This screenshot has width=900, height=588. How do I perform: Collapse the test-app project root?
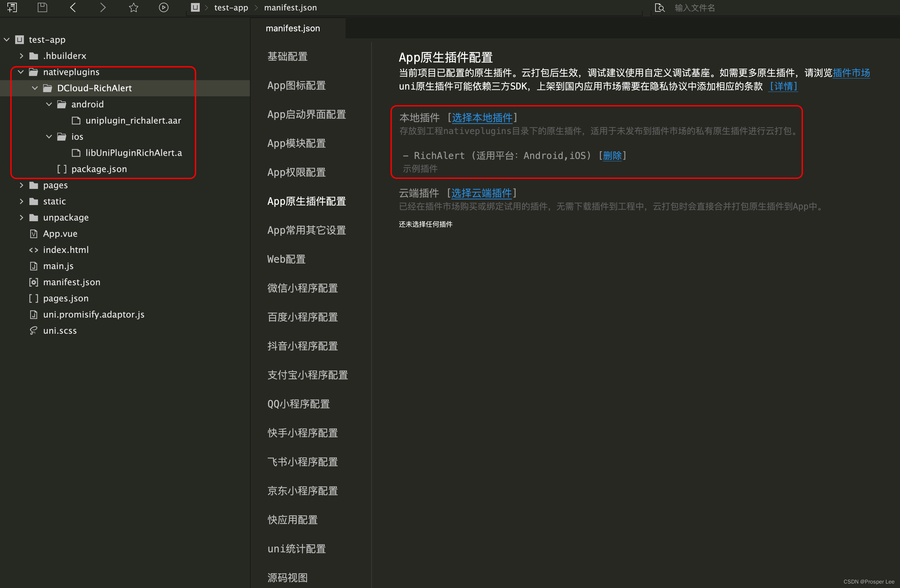tap(6, 39)
